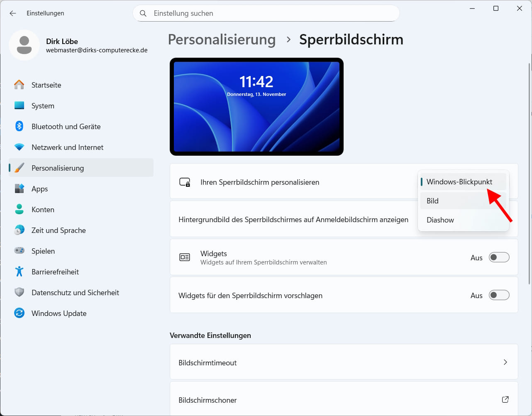Image resolution: width=532 pixels, height=416 pixels.
Task: Minimize the Einstellungen window
Action: 472,8
